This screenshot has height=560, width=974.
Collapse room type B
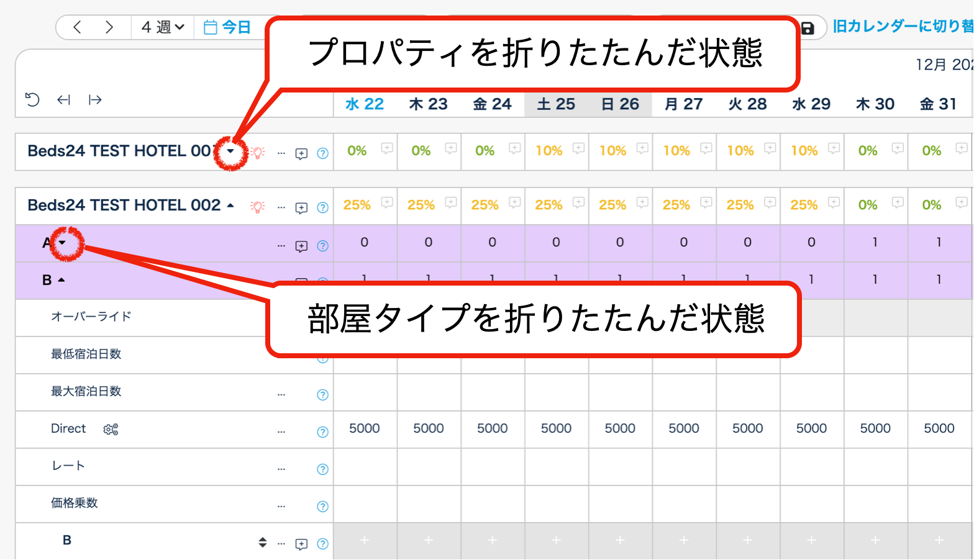61,280
